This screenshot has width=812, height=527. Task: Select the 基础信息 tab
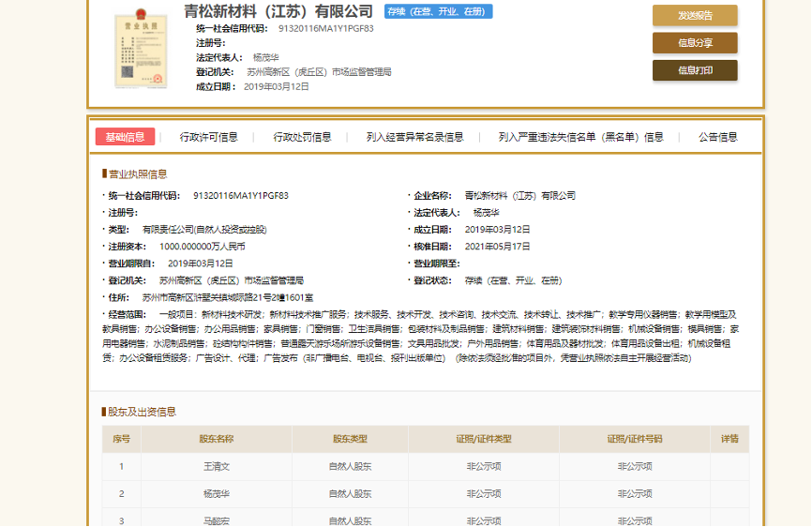[x=125, y=137]
